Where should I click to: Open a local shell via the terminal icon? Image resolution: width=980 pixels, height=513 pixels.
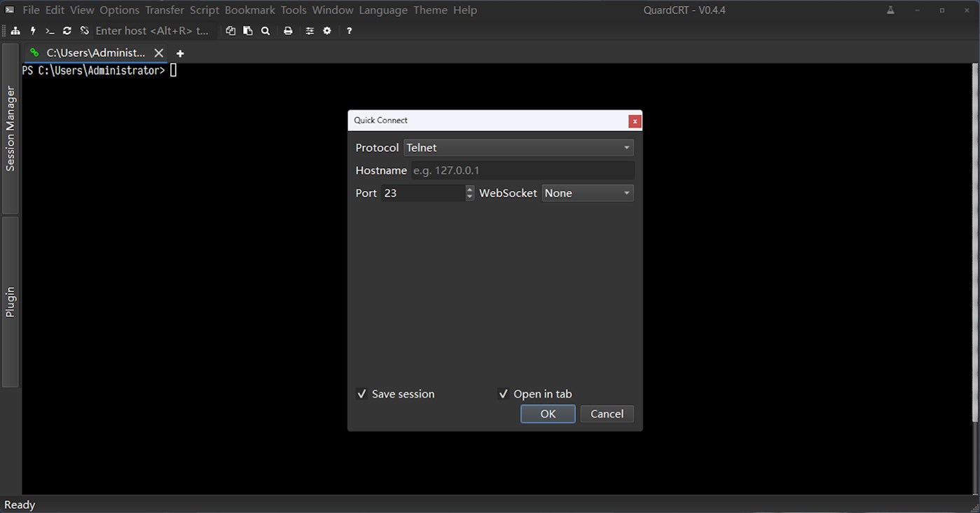(49, 30)
